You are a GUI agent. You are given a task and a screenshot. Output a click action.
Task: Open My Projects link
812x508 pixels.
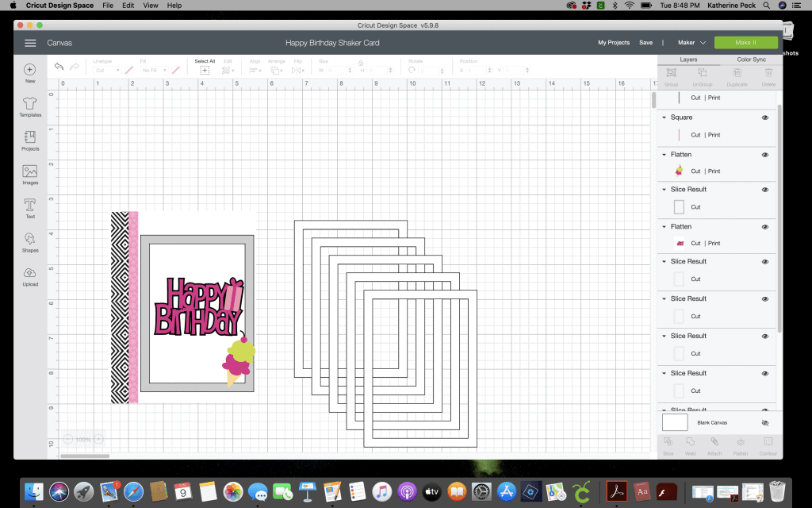tap(614, 43)
